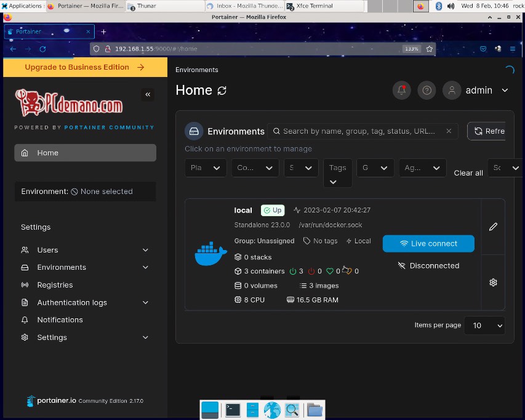Bookmark this page with star icon
Image resolution: width=525 pixels, height=420 pixels.
click(429, 49)
